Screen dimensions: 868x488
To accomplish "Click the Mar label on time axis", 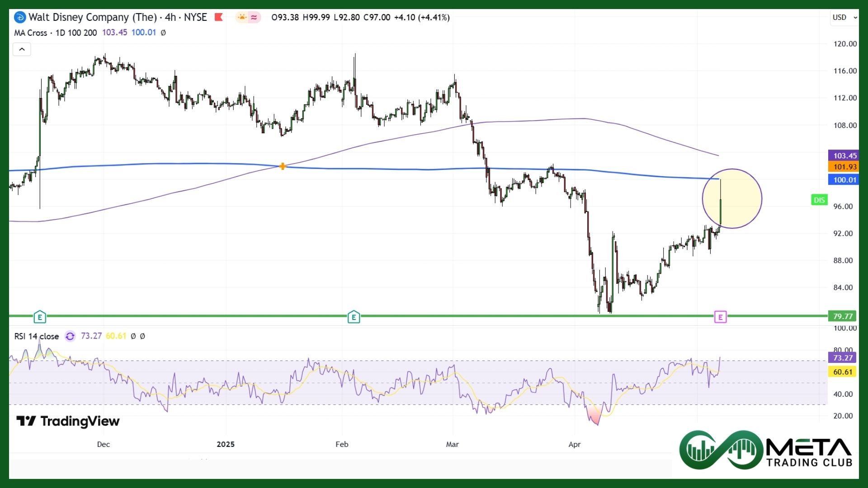I will coord(453,444).
